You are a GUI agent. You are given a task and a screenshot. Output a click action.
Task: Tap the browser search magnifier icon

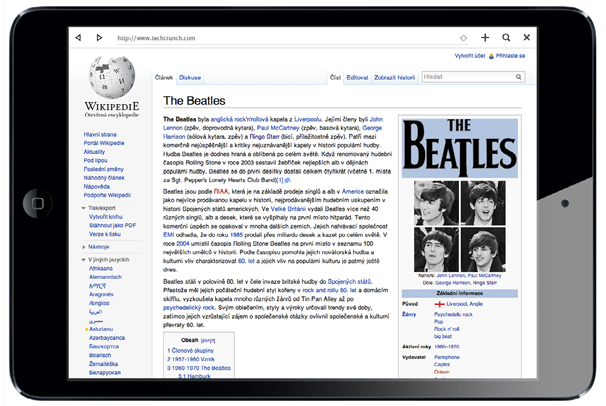[x=507, y=37]
